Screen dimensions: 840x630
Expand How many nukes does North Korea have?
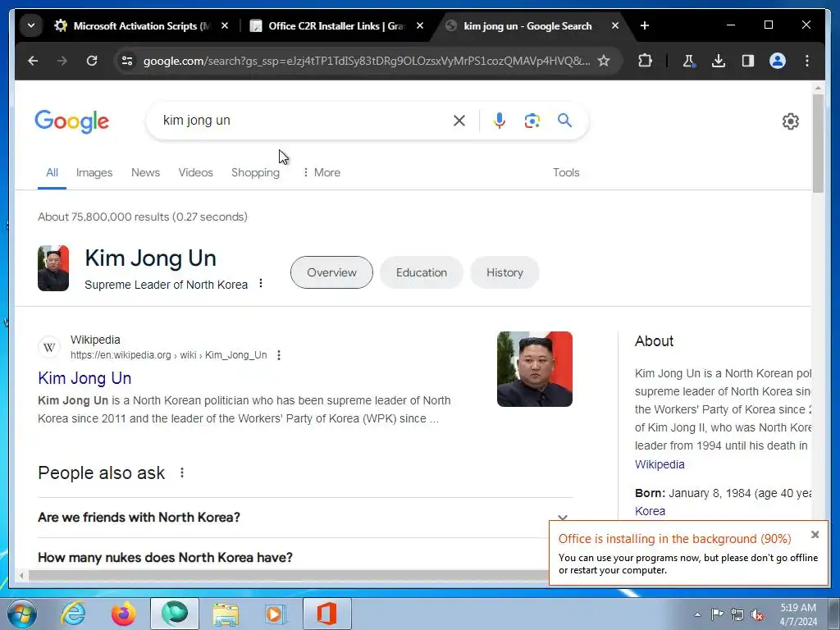point(293,558)
